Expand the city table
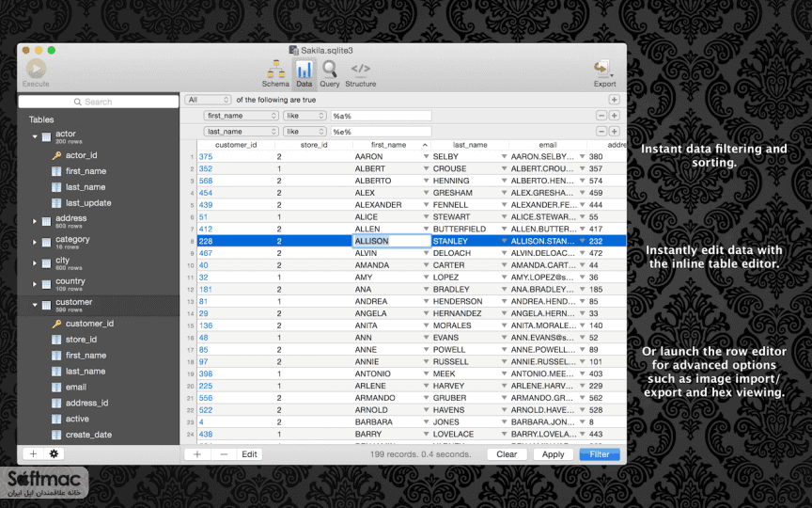The width and height of the screenshot is (812, 508). point(35,263)
